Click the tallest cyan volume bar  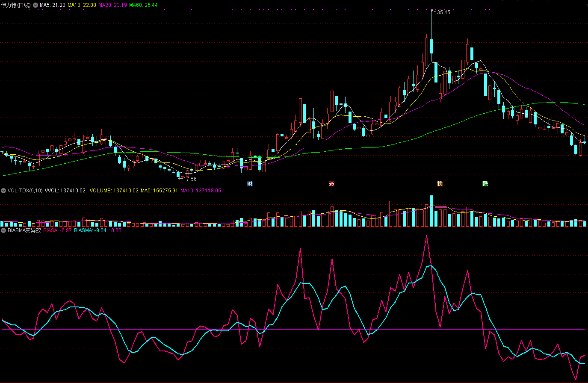[x=431, y=211]
